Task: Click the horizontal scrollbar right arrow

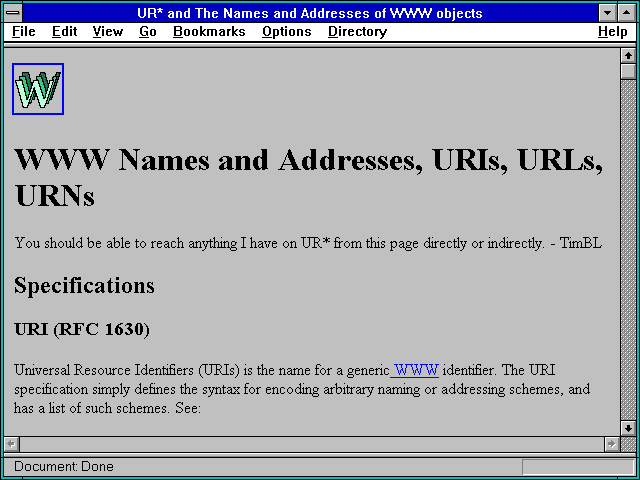Action: coord(611,444)
